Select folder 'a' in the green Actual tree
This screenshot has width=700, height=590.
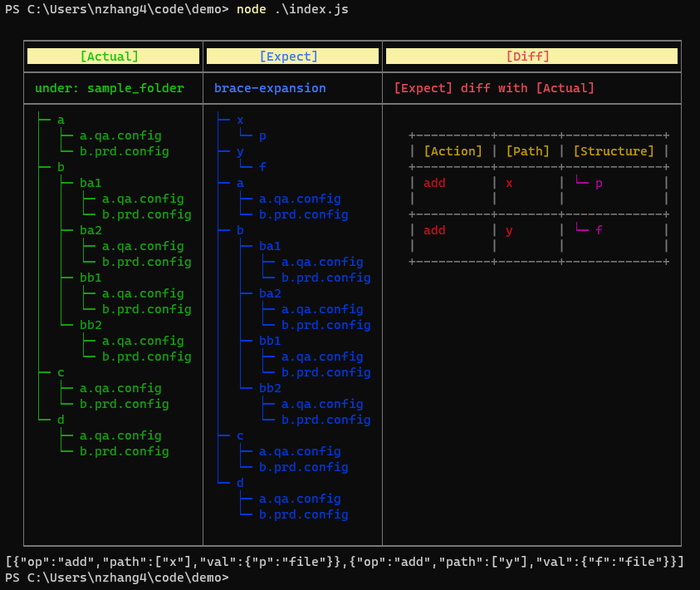click(61, 120)
